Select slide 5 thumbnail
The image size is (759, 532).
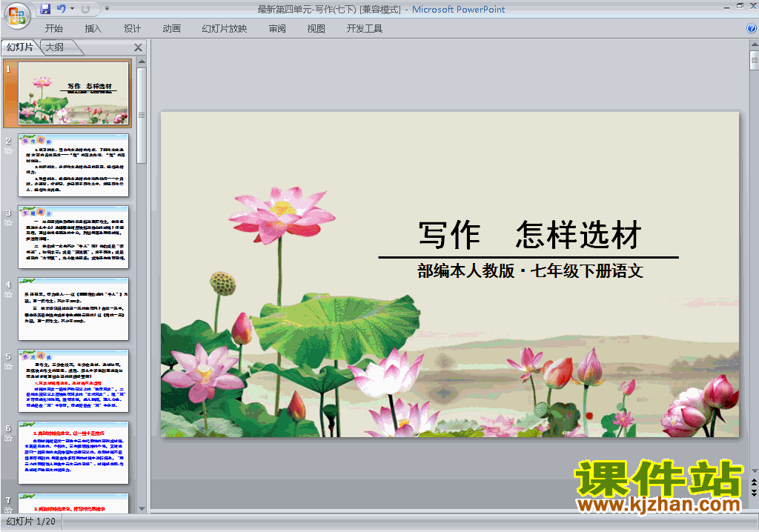pos(73,381)
